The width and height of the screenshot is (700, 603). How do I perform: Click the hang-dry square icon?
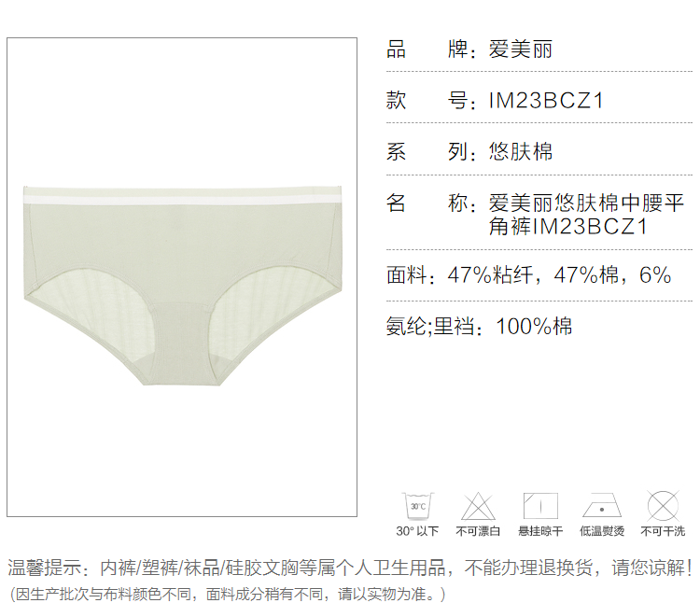[540, 506]
